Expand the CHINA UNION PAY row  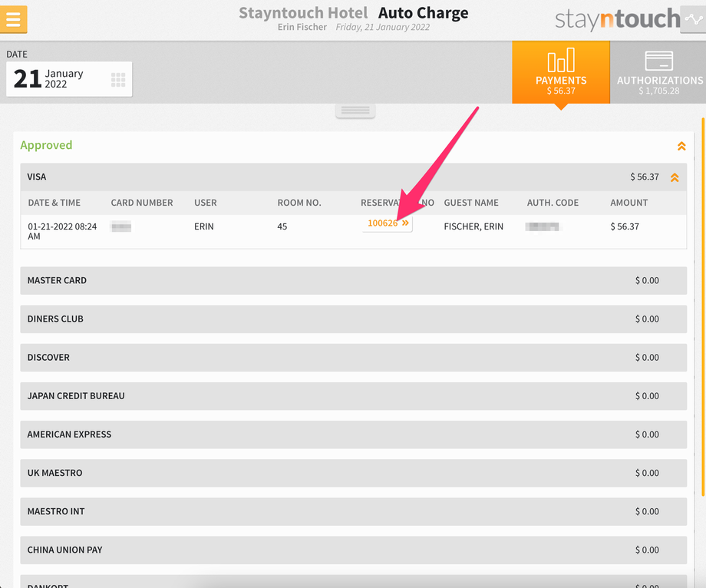[x=354, y=550]
